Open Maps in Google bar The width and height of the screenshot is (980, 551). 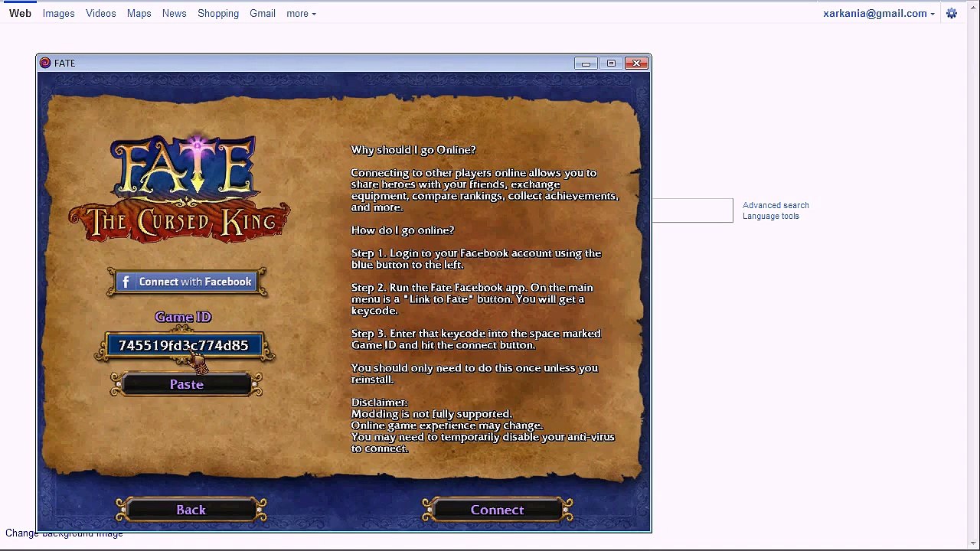(139, 13)
